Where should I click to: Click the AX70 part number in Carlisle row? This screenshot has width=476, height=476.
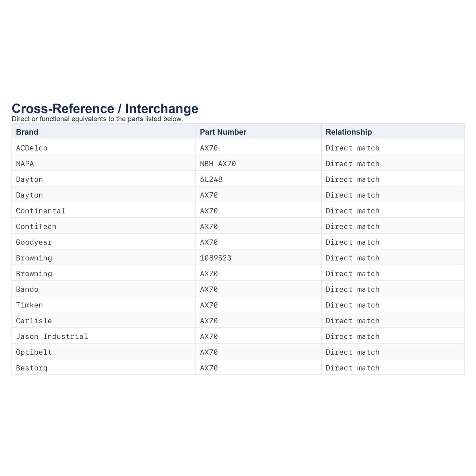point(209,321)
